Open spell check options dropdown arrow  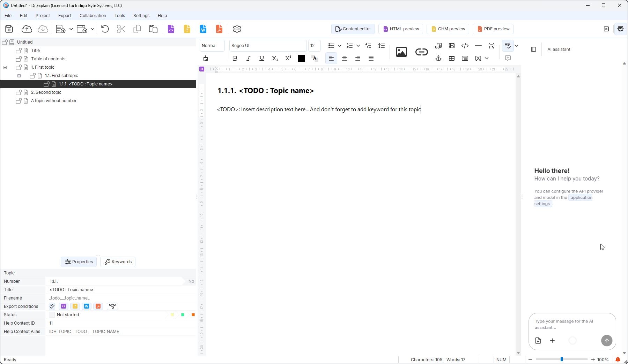[517, 46]
